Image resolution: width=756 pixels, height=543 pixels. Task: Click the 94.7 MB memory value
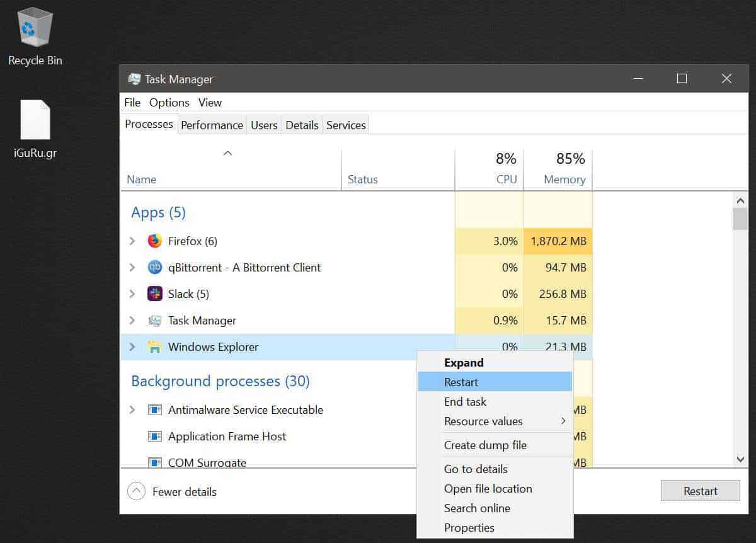566,267
